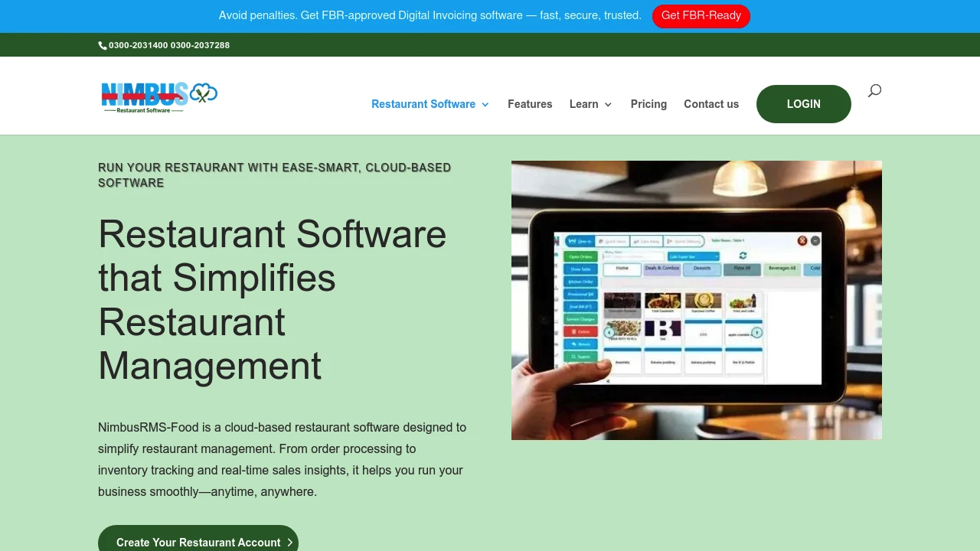Expand the Learn menu chevron
Screen dimensions: 980x551
coord(608,104)
